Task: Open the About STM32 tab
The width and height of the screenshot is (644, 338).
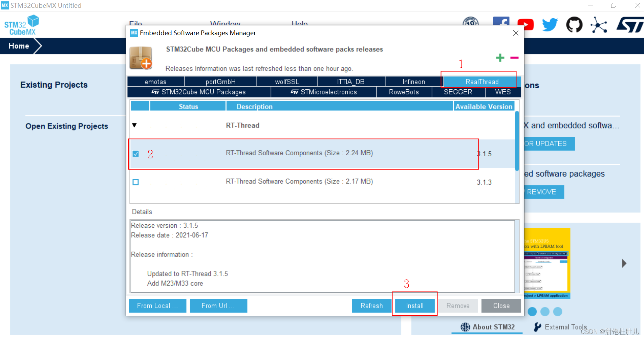Action: tap(488, 327)
